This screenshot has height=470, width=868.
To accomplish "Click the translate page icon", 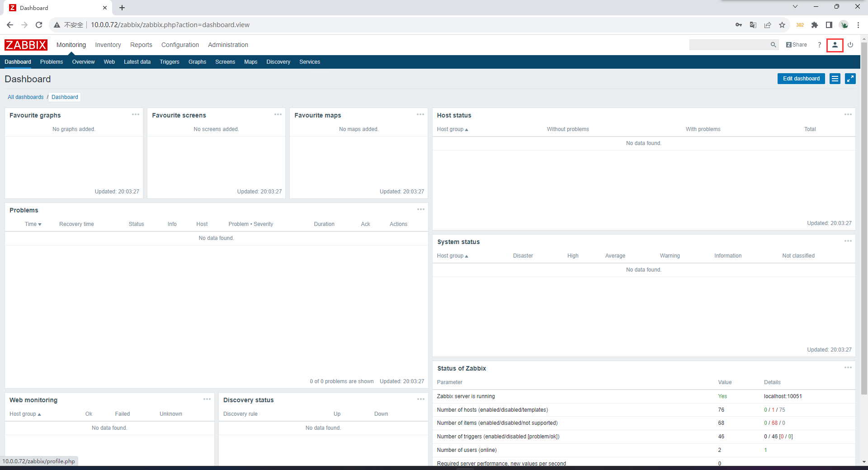I will [753, 25].
